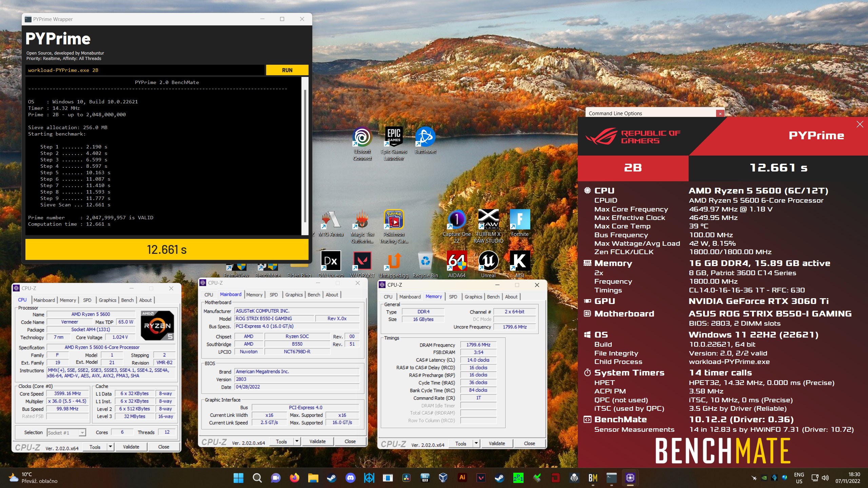Select the Fortnite desktop icon
Image resolution: width=868 pixels, height=488 pixels.
[520, 223]
